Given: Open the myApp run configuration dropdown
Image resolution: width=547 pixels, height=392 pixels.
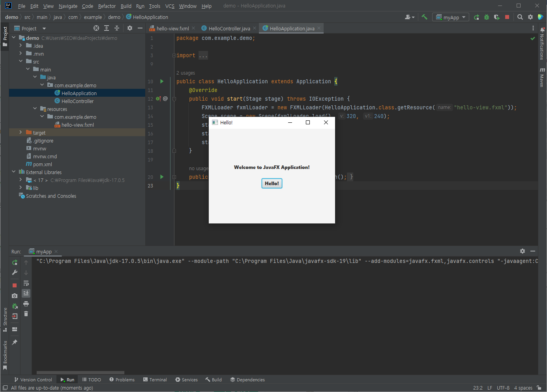Looking at the screenshot, I should click(x=451, y=17).
